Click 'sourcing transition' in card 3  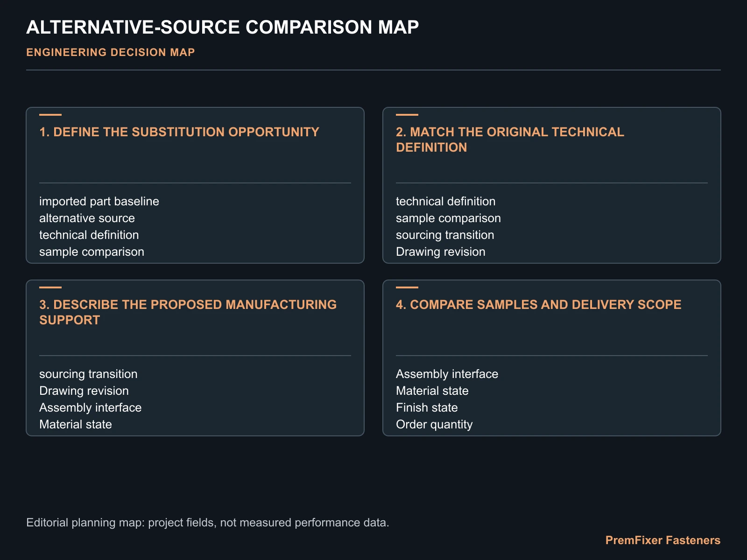88,374
